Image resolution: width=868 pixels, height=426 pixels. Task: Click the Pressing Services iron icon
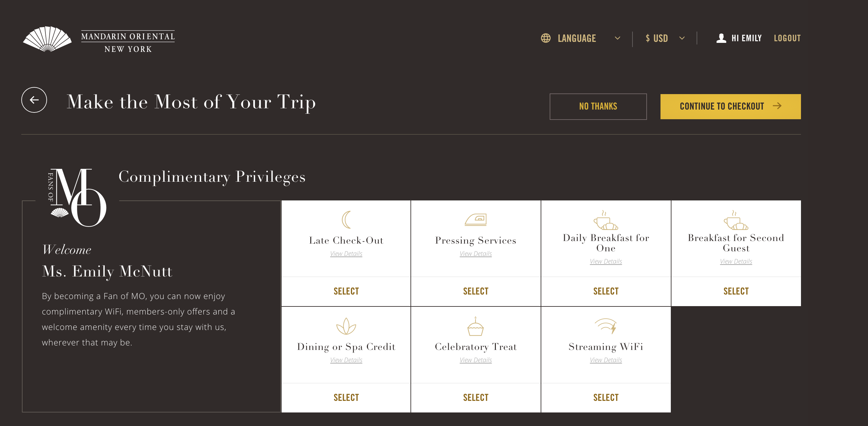click(476, 220)
